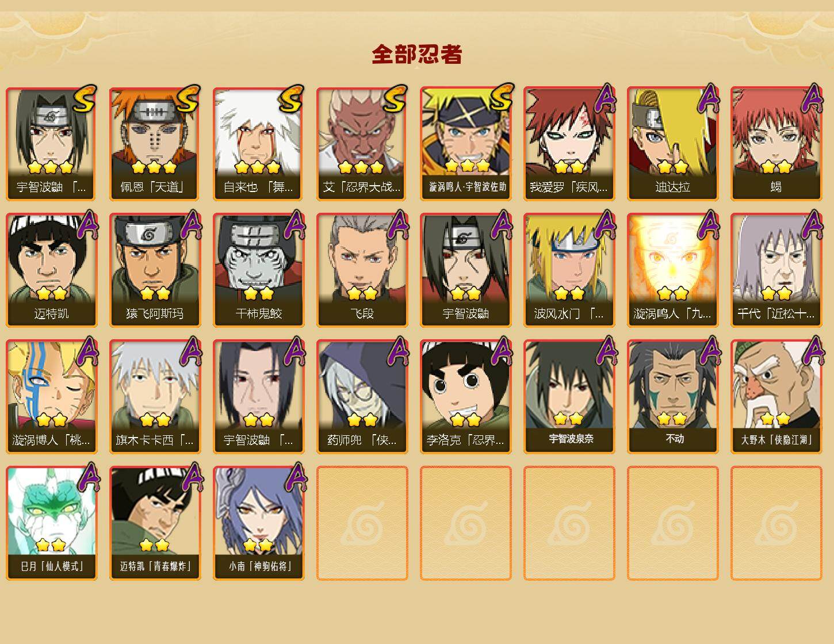Choose the 蝎 ninja card
Viewport: 834px width, 644px height.
tap(776, 144)
